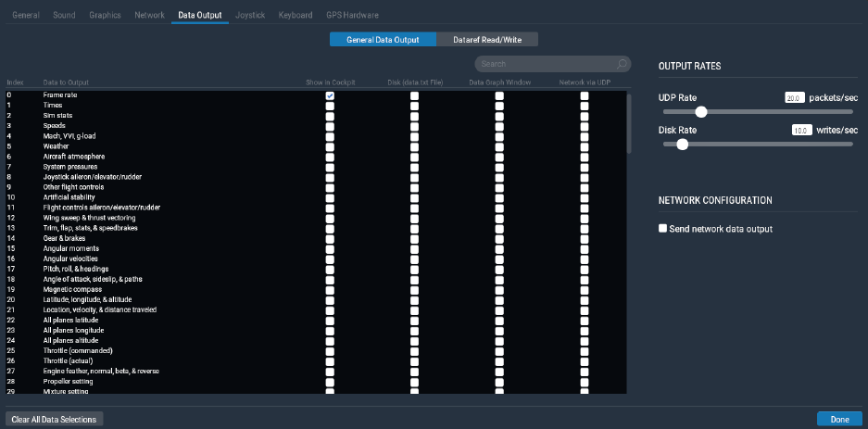This screenshot has width=868, height=429.
Task: Check Magnetic compass Show in Cockpit box
Action: pyautogui.click(x=330, y=289)
